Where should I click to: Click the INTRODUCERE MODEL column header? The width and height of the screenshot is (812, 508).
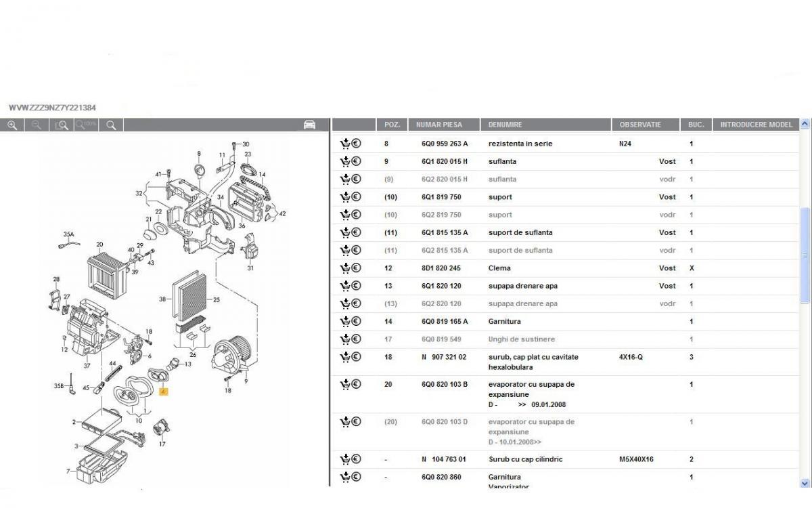[x=755, y=125]
